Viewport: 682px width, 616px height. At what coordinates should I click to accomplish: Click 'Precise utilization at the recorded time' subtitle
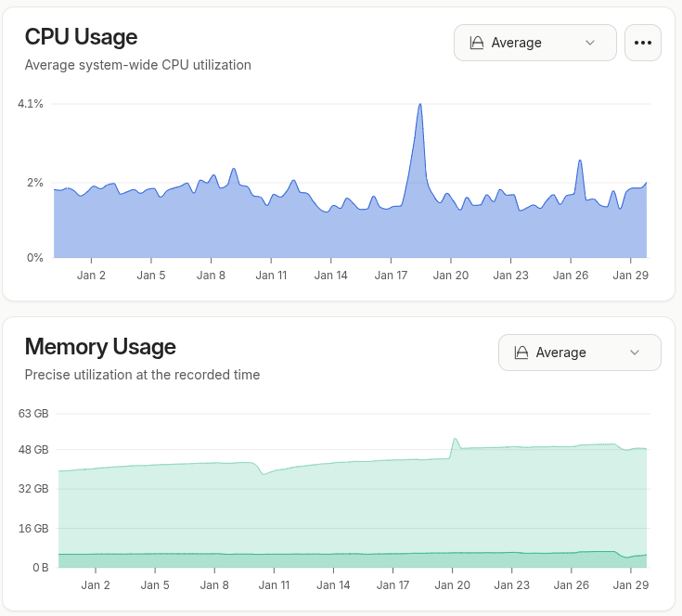click(x=142, y=375)
